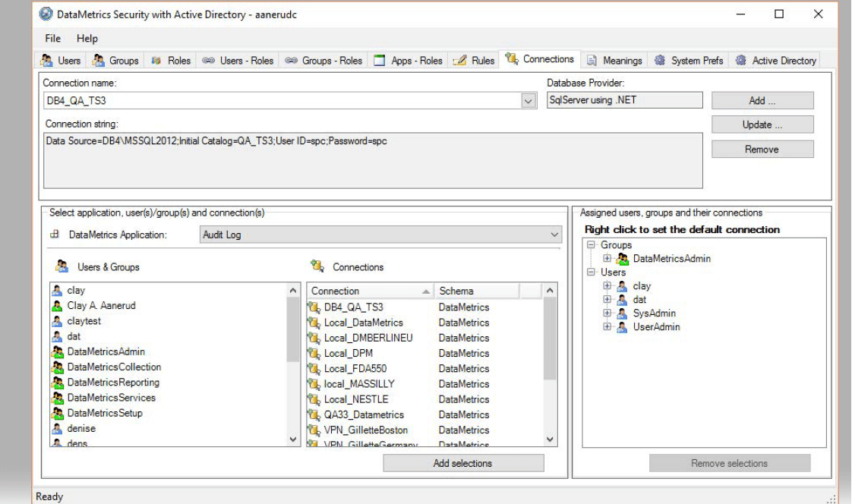Sort by the Schema column header
Screen dimensions: 852x504
(477, 291)
